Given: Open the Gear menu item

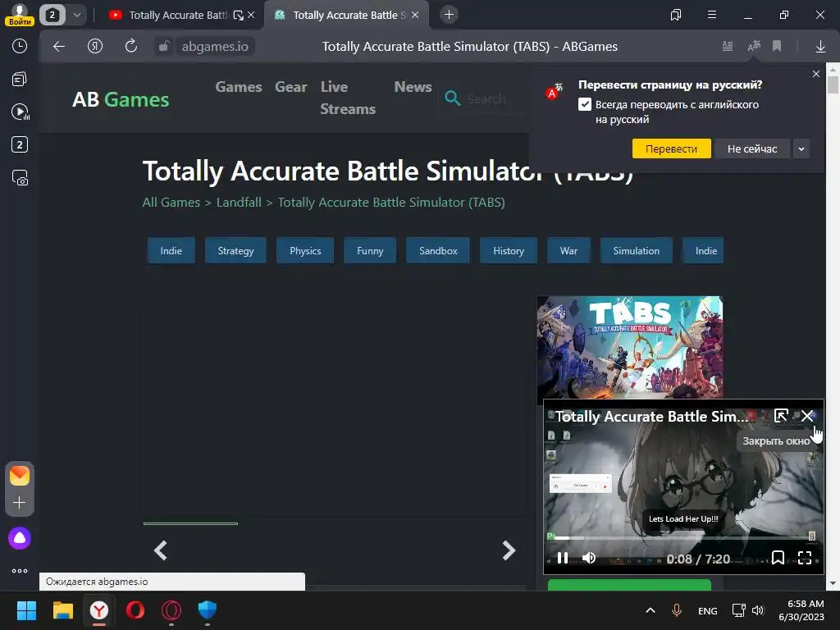Looking at the screenshot, I should pyautogui.click(x=291, y=87).
